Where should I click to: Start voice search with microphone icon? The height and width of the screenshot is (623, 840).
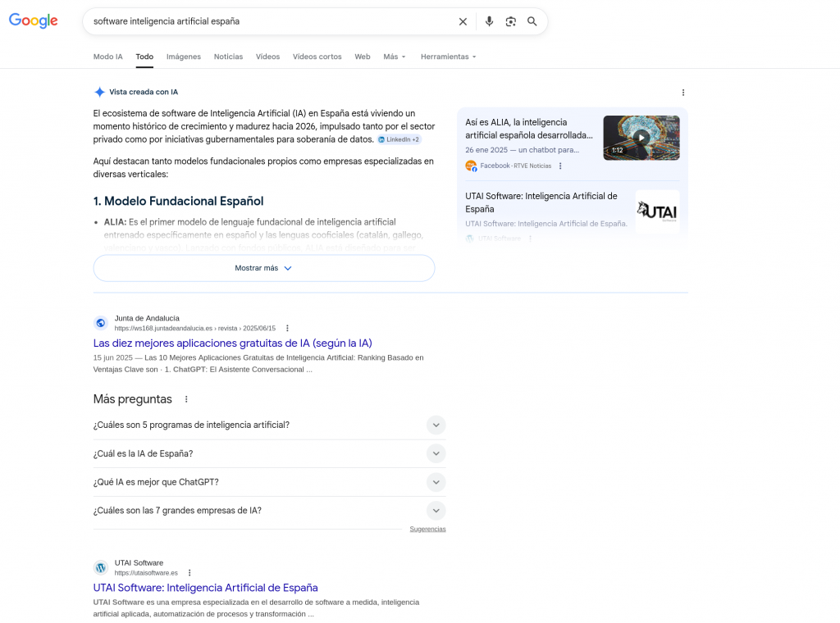pos(489,21)
